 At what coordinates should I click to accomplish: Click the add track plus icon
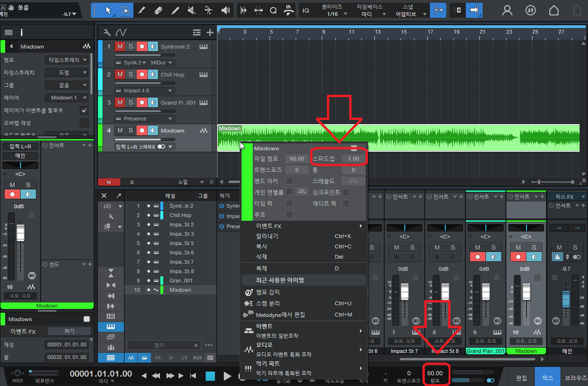210,32
